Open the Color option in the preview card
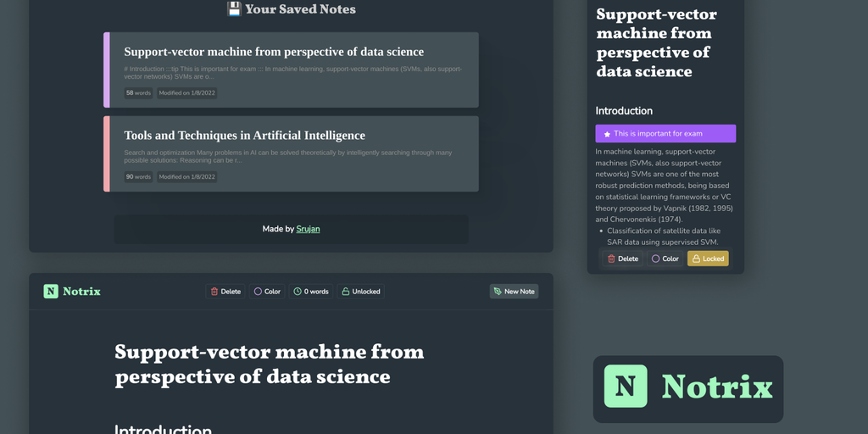This screenshot has height=434, width=868. 665,259
